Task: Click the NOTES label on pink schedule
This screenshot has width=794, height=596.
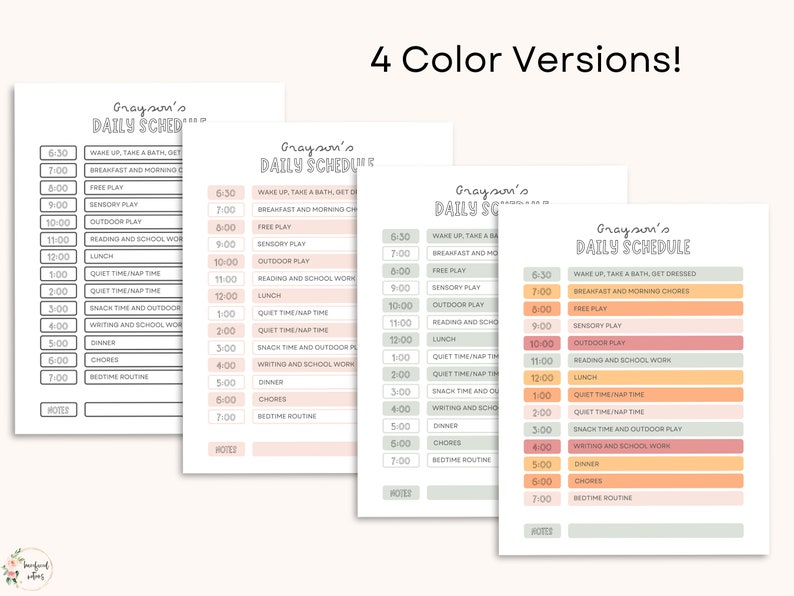Action: [226, 449]
